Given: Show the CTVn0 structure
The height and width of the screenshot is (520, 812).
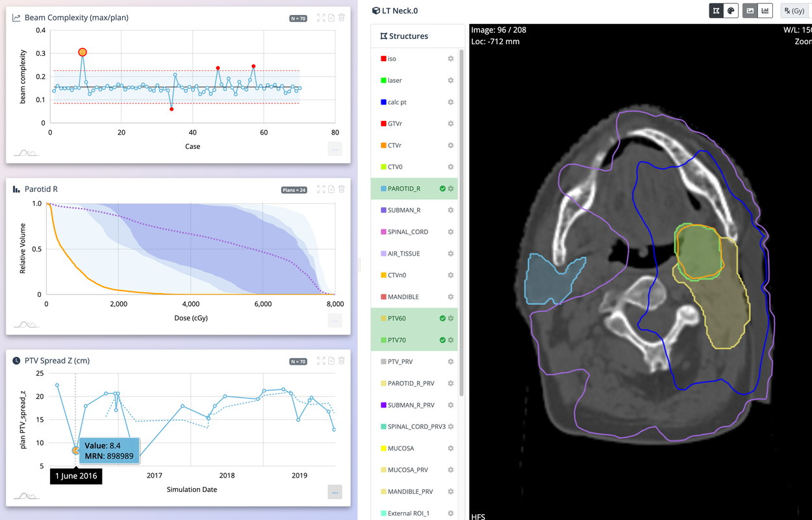Looking at the screenshot, I should [x=414, y=276].
